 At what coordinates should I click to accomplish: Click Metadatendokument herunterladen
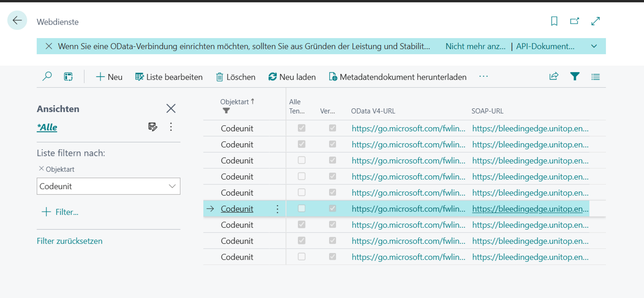pos(398,77)
